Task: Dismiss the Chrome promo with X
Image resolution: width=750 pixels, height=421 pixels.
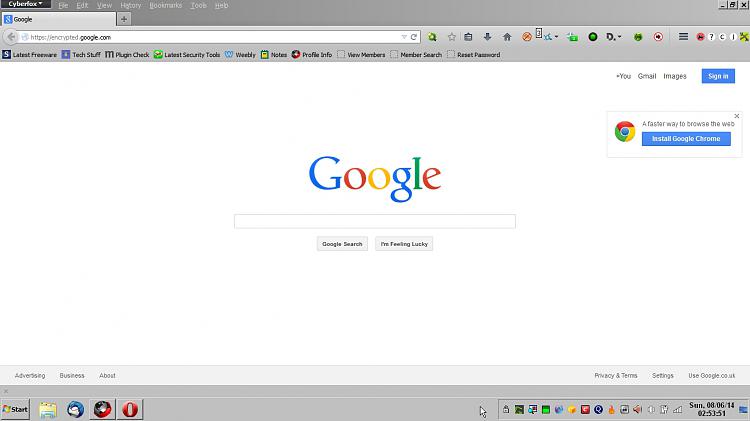Action: click(737, 116)
